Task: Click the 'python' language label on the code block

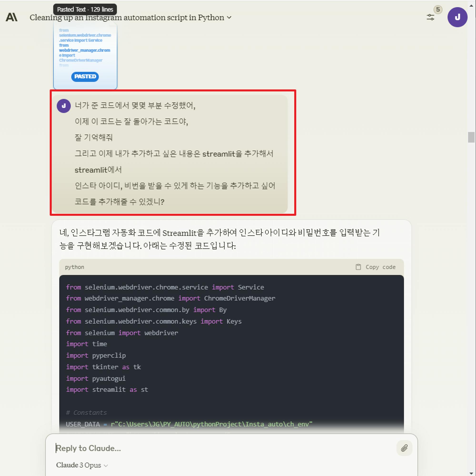Action: coord(74,267)
